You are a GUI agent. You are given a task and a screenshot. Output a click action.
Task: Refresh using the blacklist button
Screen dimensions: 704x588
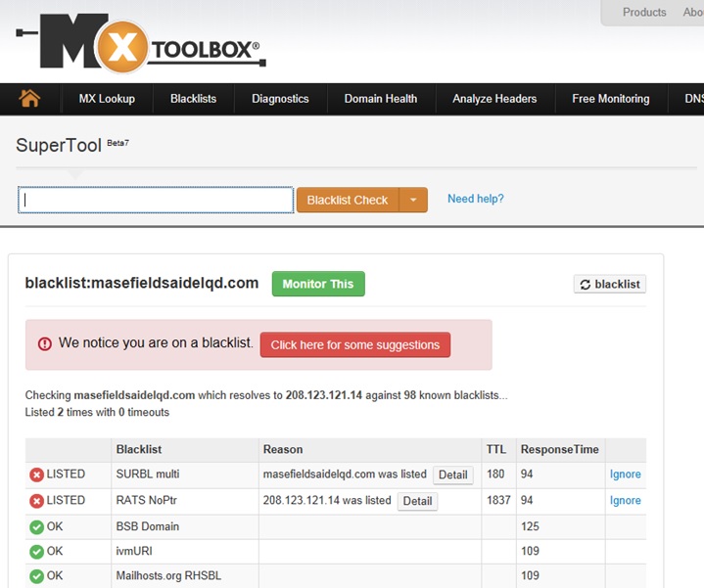610,284
